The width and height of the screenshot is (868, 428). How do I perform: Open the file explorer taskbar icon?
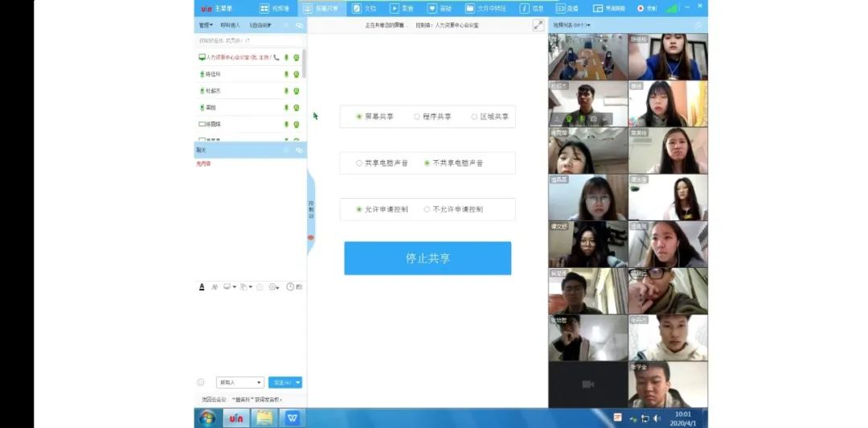(x=264, y=418)
